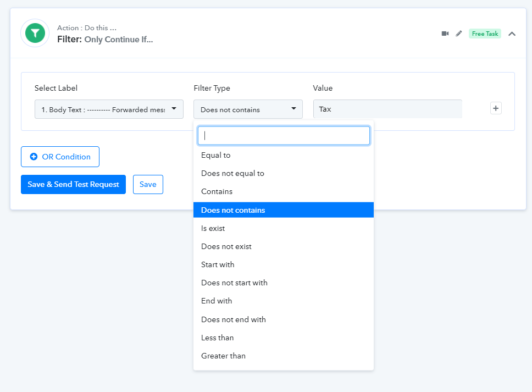Open the Select Label dropdown
This screenshot has width=532, height=392.
point(109,109)
